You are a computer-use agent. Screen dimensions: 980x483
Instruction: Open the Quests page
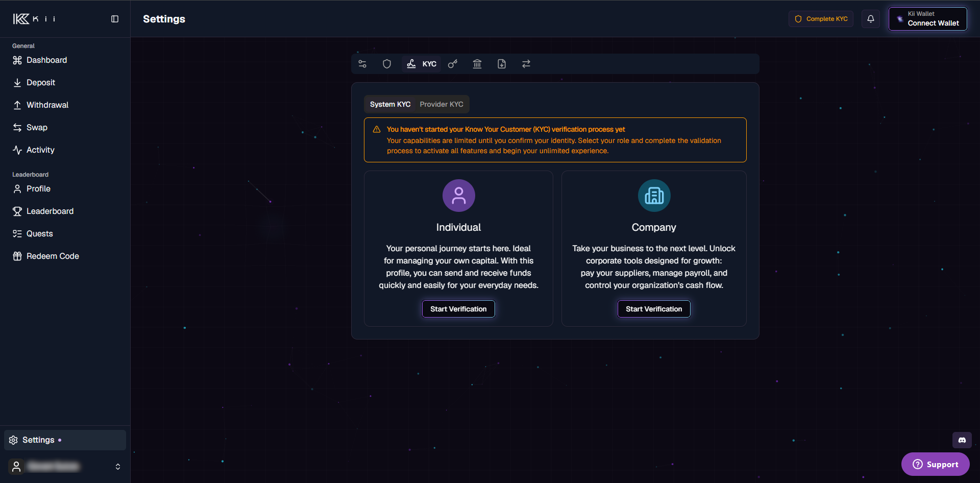pyautogui.click(x=65, y=234)
